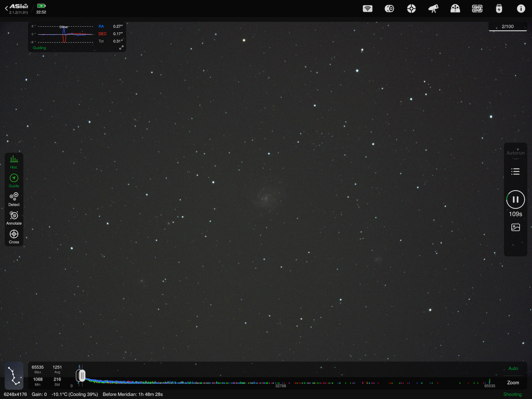Pause the running exposure sequence

click(515, 199)
